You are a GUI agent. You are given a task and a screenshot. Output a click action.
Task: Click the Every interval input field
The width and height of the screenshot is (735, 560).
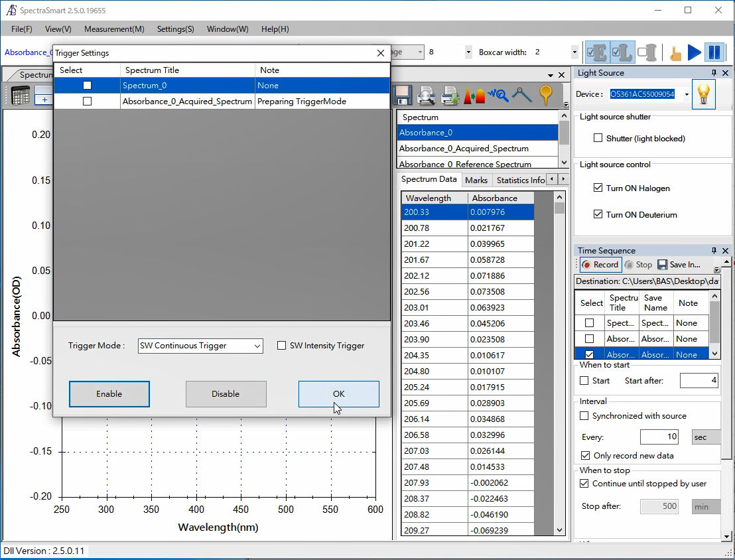tap(659, 437)
